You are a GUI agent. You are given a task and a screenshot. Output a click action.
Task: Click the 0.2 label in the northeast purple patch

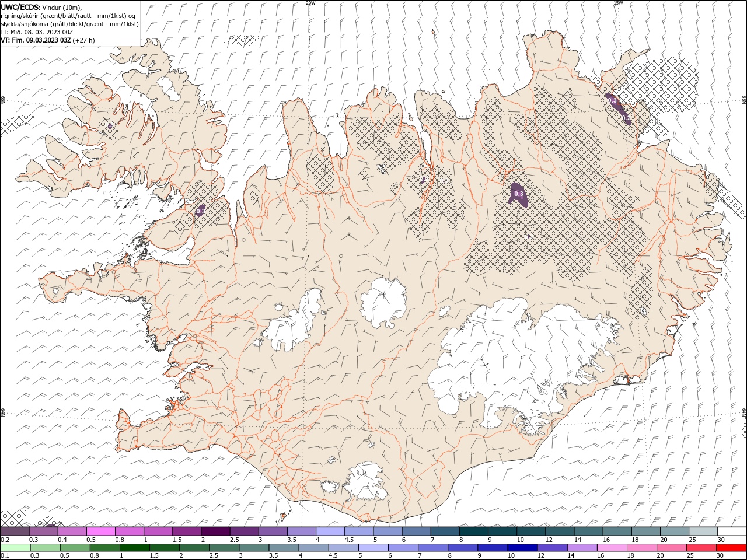click(626, 118)
